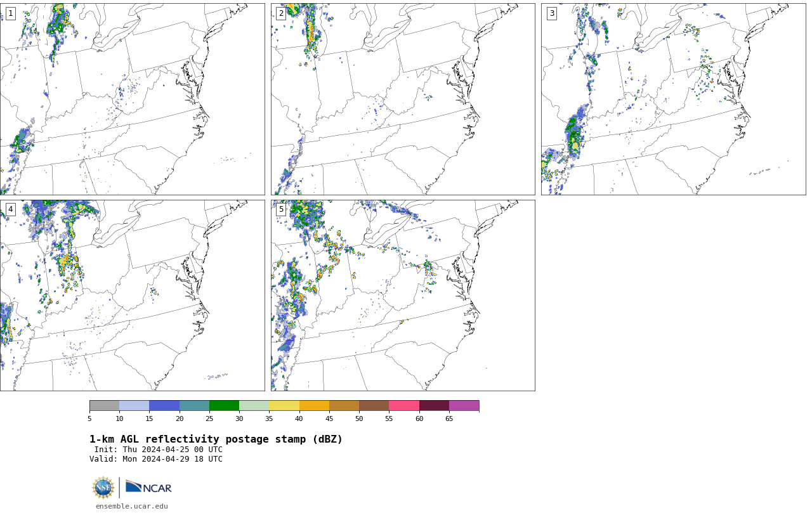Click the panel number label '5'
Image resolution: width=812 pixels, height=513 pixels.
(x=281, y=209)
